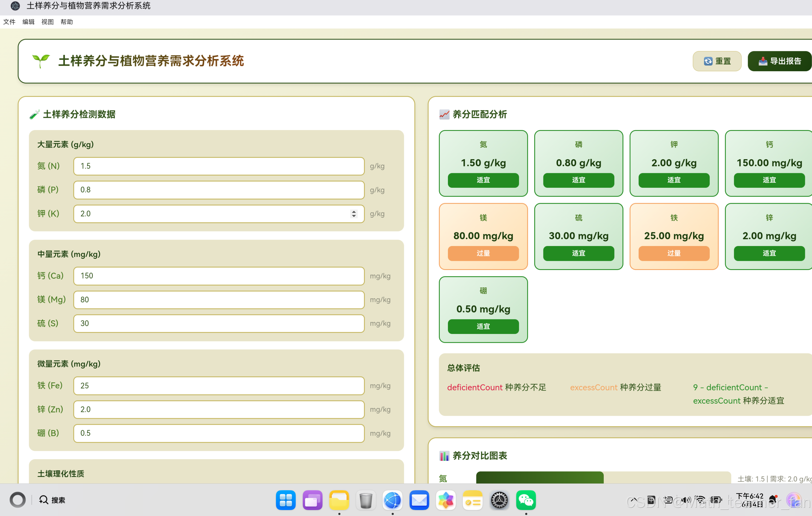This screenshot has width=812, height=516.
Task: Click the 80.00 mg/kg magnesium value
Action: pos(483,236)
